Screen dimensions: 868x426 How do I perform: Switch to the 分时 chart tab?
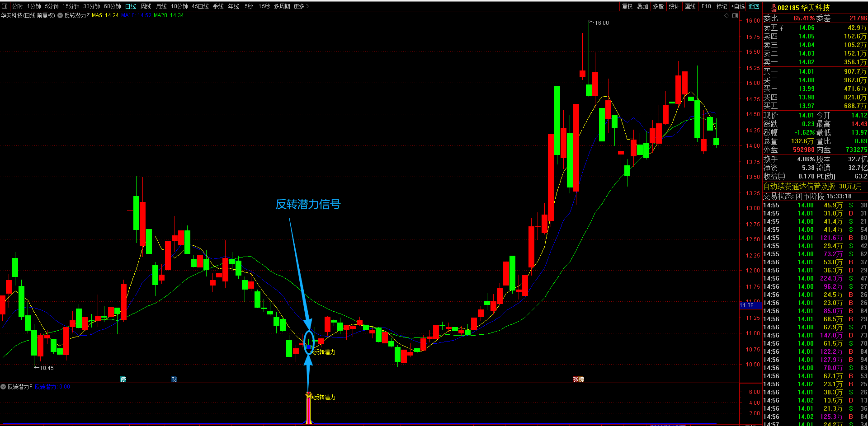click(18, 6)
